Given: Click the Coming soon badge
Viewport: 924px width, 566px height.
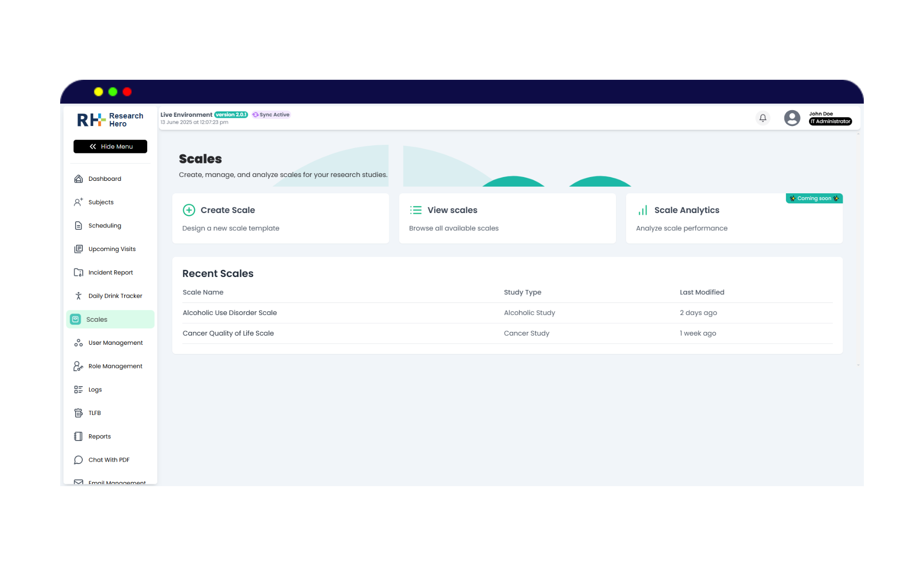Looking at the screenshot, I should (x=814, y=198).
